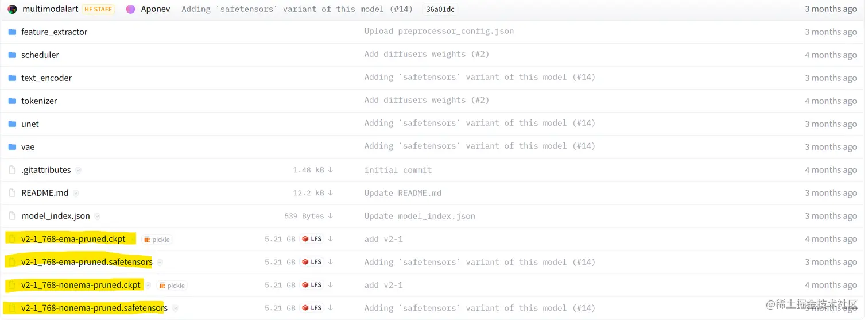Click the model_index.json file icon
Viewport: 868px width, 320px height.
coord(12,216)
